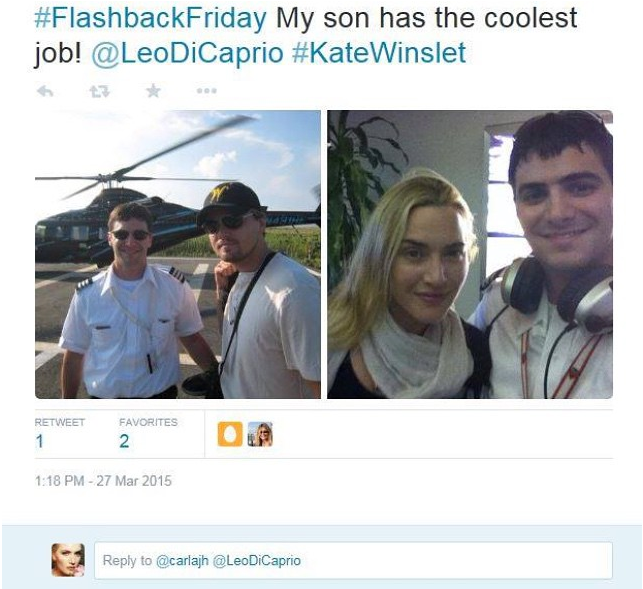Visit the @LeoDiCaprio mention in the tweet
Viewport: 643px width, 589px height.
(x=187, y=53)
